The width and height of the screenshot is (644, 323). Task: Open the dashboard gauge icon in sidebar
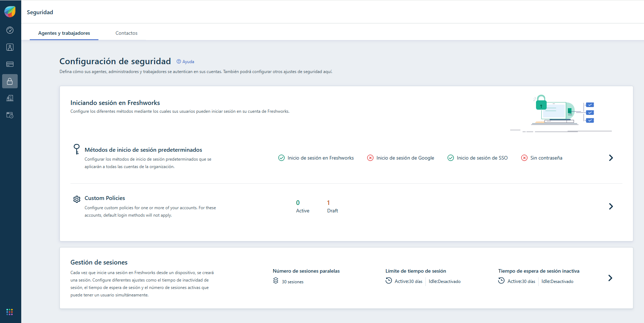(10, 30)
